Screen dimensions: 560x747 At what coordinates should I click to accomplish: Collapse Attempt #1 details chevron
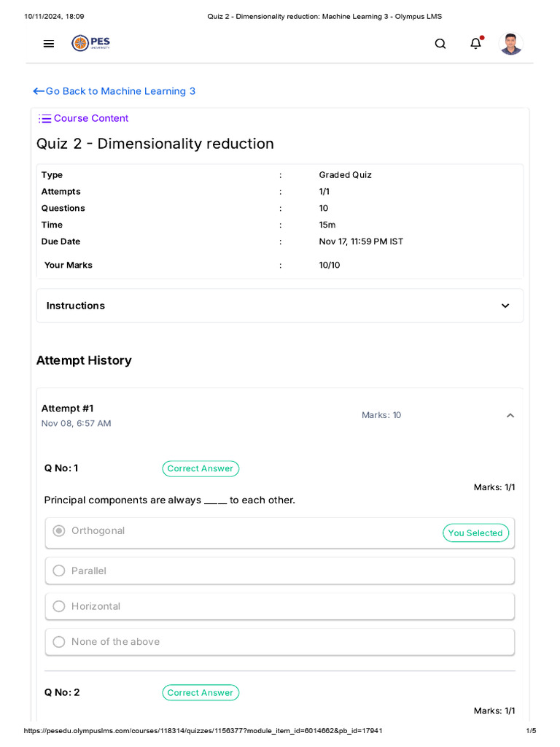tap(510, 415)
